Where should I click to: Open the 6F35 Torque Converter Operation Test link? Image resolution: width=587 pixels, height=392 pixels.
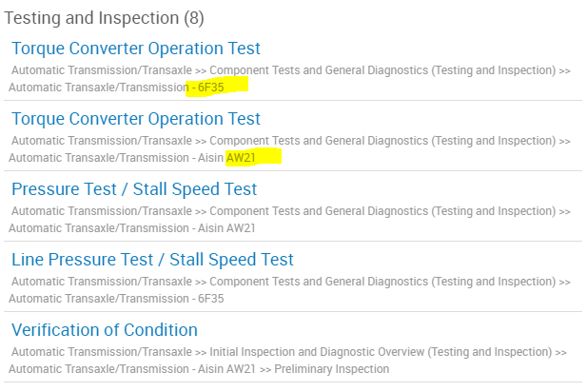(x=135, y=49)
